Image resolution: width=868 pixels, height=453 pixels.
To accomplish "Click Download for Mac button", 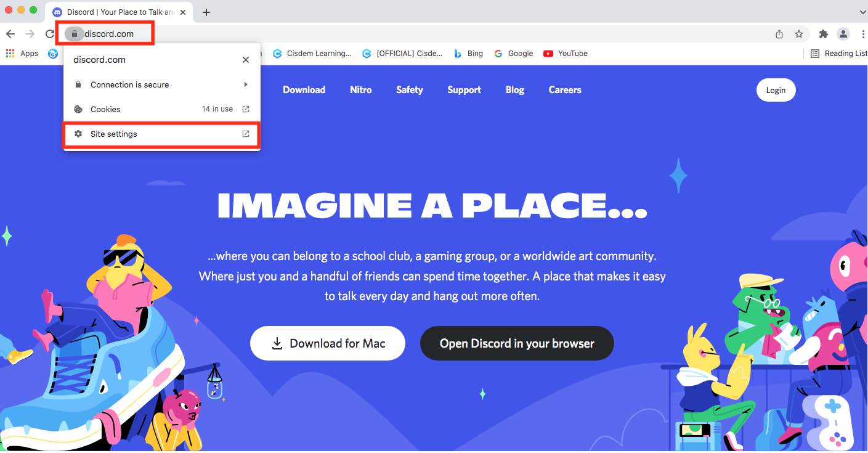I will 328,343.
